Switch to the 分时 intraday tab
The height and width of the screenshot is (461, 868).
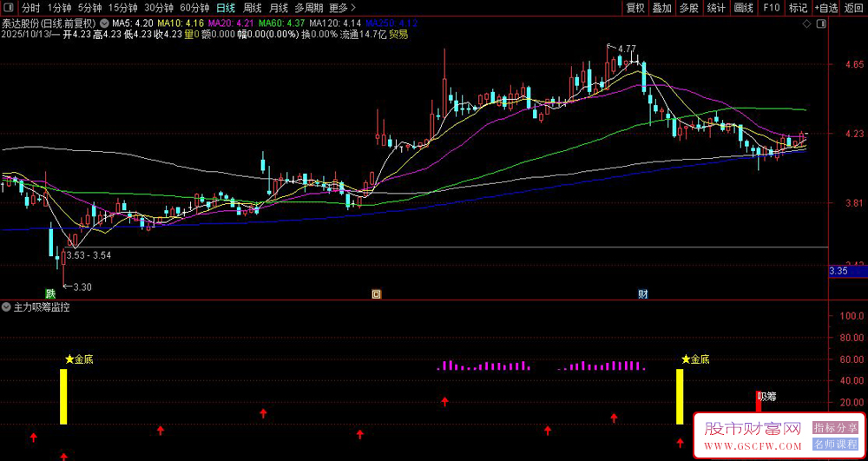[x=30, y=8]
